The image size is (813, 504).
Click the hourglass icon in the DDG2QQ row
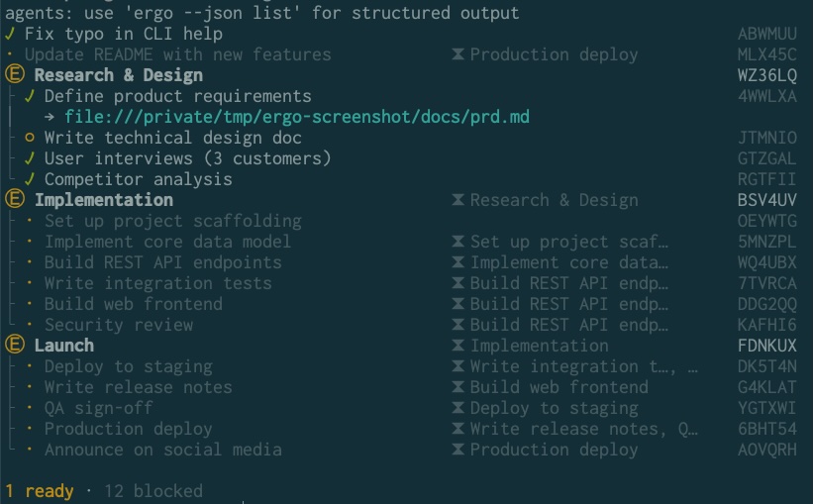click(457, 303)
